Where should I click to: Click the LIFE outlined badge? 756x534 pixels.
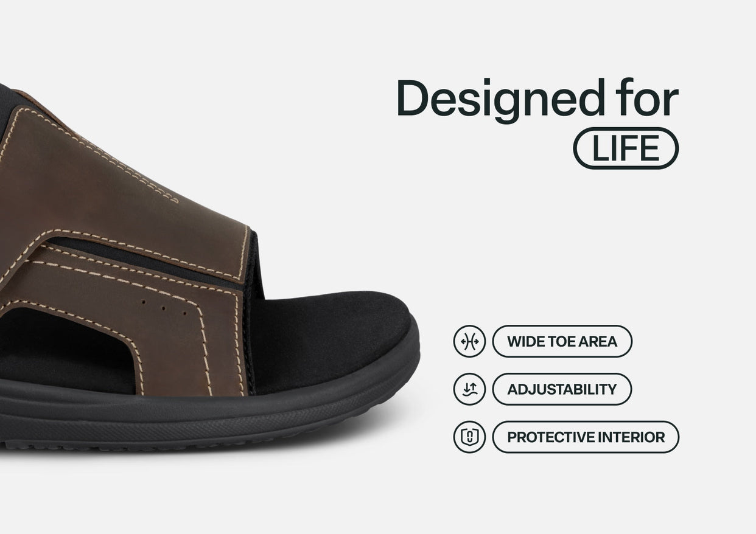626,148
